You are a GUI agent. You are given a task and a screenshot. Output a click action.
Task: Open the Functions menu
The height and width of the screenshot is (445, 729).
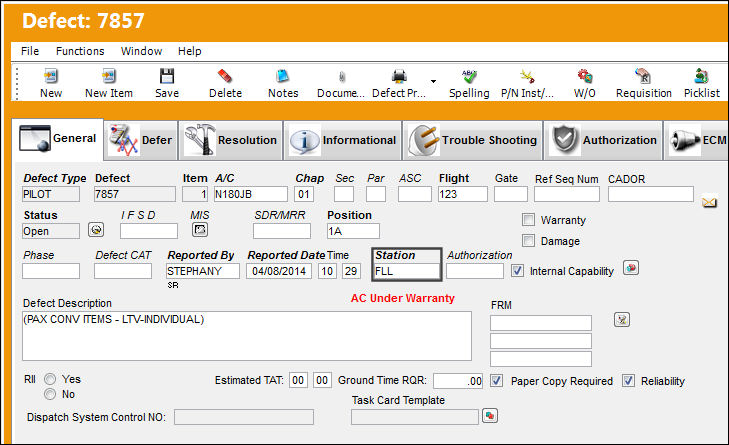(x=80, y=51)
